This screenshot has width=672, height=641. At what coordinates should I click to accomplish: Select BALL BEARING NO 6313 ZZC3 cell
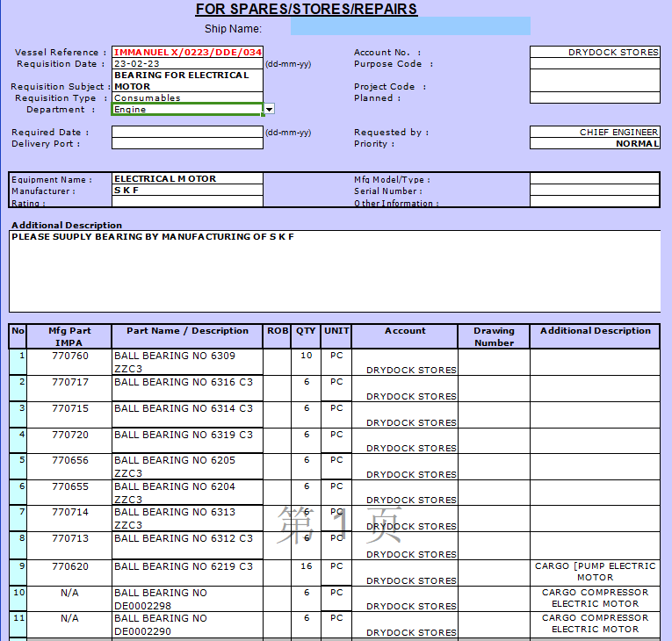[187, 518]
